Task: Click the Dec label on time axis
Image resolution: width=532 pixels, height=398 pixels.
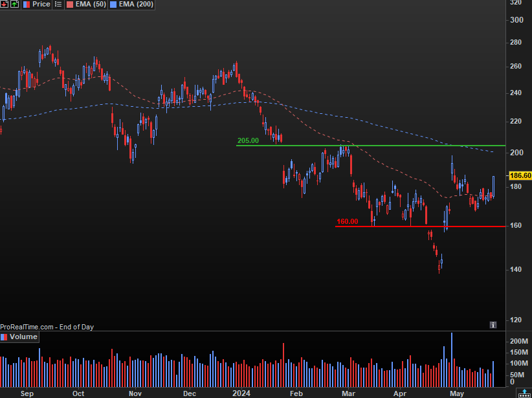Action: click(190, 393)
